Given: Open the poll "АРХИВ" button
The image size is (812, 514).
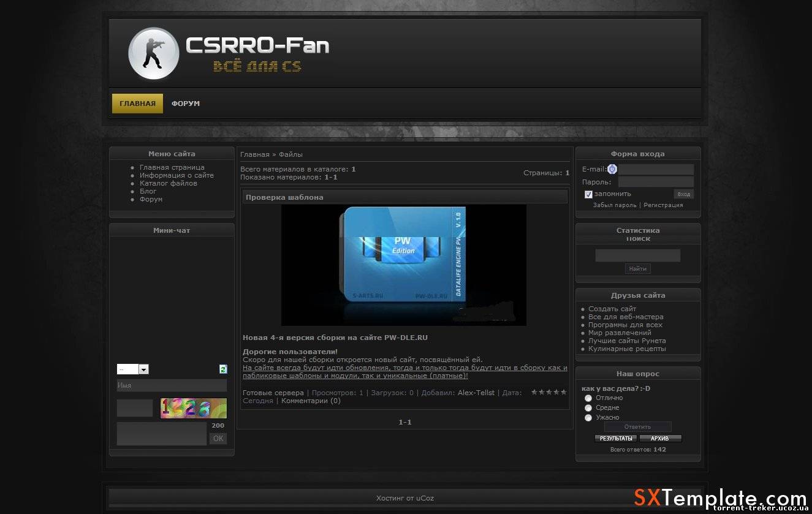Looking at the screenshot, I should pyautogui.click(x=660, y=439).
